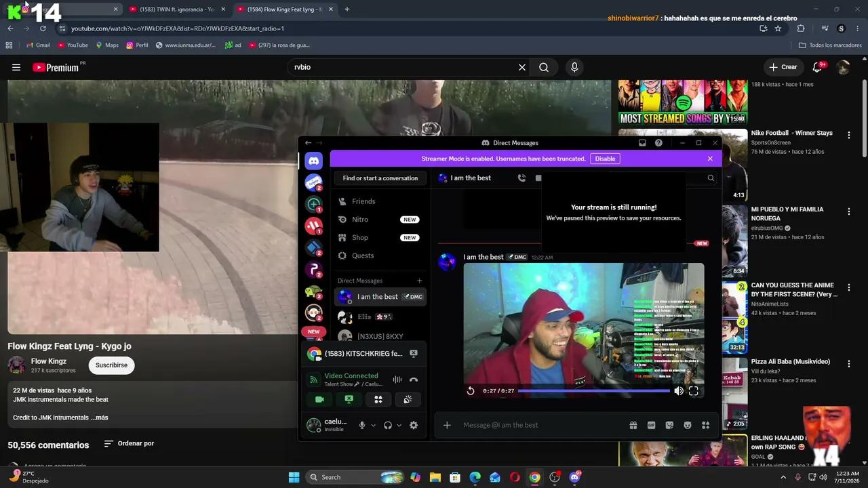Screen dimensions: 868x488
Task: Open Opera from the taskbar
Action: (x=515, y=477)
